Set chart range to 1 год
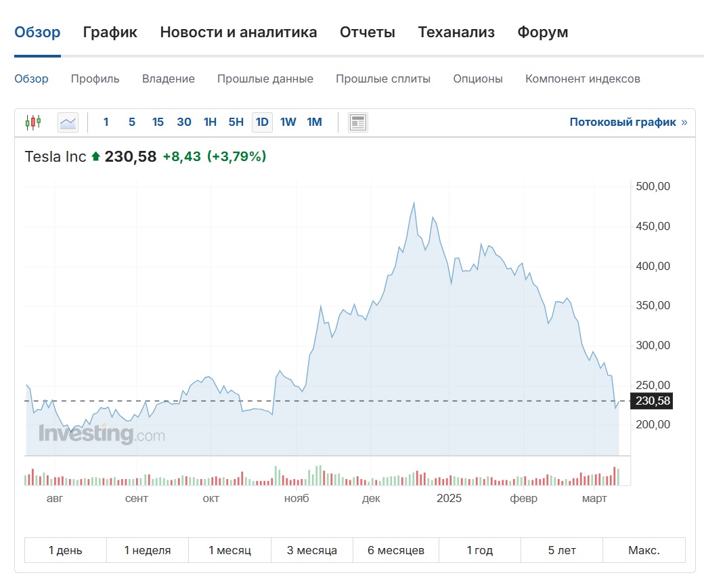Image resolution: width=704 pixels, height=588 pixels. click(480, 550)
